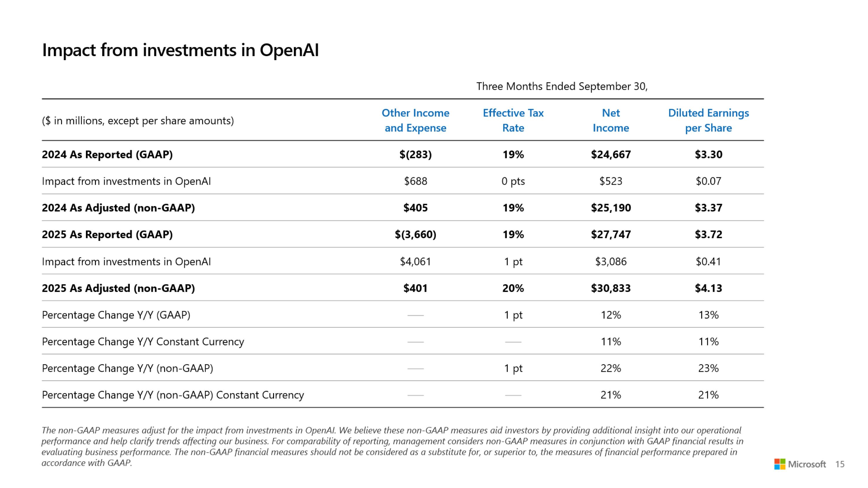Click the $24,667 net income value
The width and height of the screenshot is (868, 488).
(x=610, y=154)
